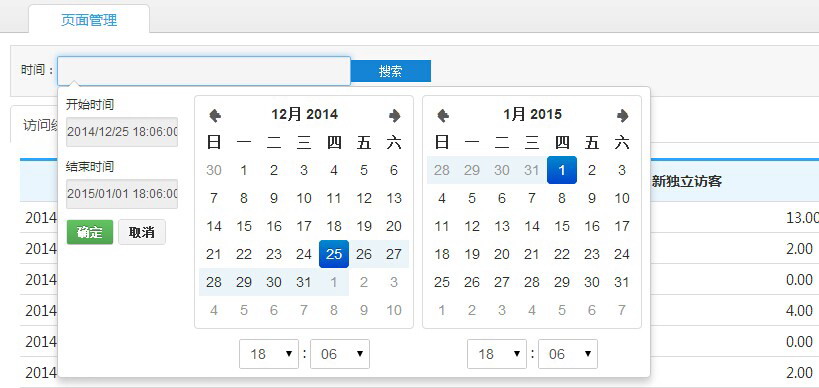Select greyed February 7 in January calendar
Image resolution: width=819 pixels, height=388 pixels.
point(622,310)
